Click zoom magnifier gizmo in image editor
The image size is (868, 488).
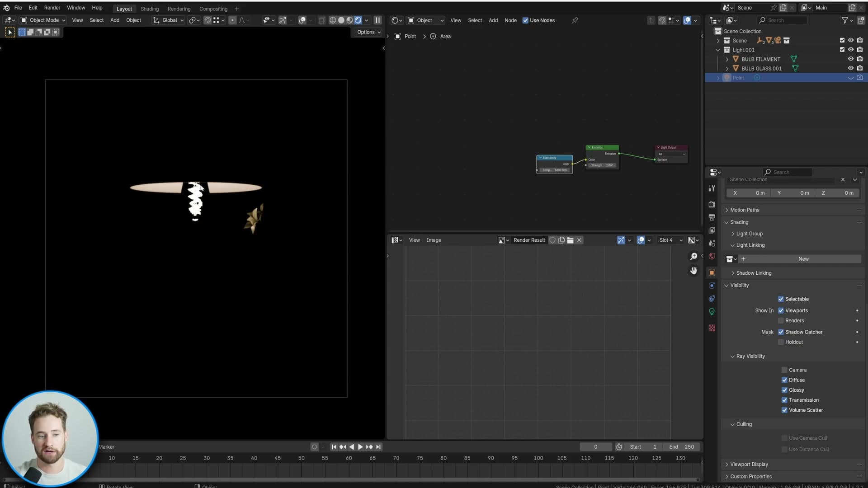693,257
